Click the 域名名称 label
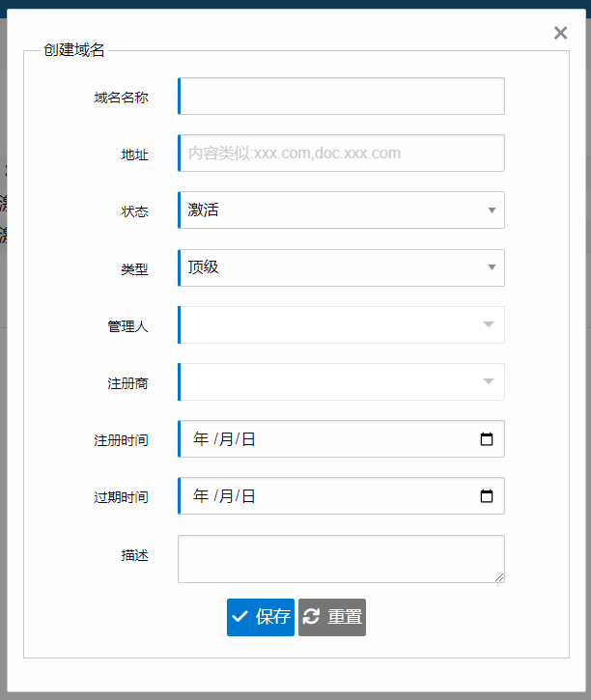Viewport: 591px width, 700px height. (121, 98)
